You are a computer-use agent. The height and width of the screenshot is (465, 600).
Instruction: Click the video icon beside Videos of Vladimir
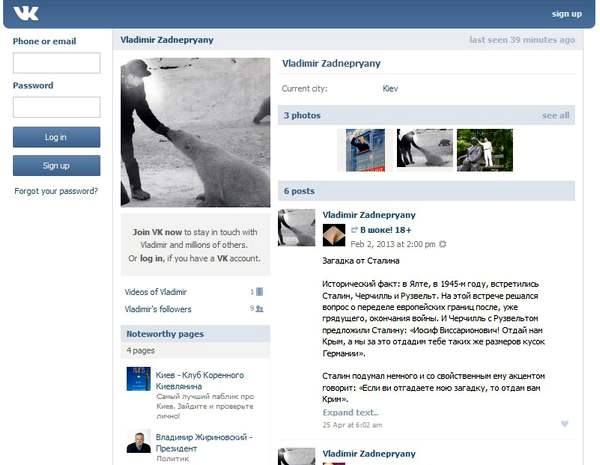click(260, 292)
